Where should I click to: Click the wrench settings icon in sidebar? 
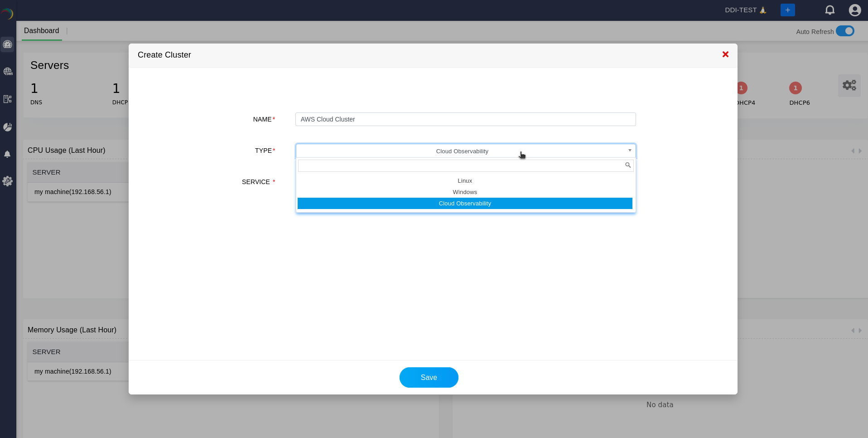pos(7,181)
